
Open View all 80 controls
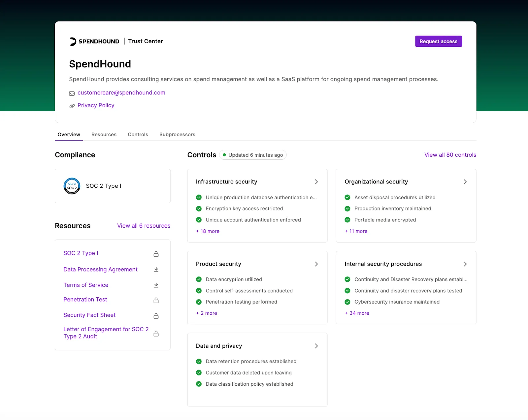click(450, 154)
